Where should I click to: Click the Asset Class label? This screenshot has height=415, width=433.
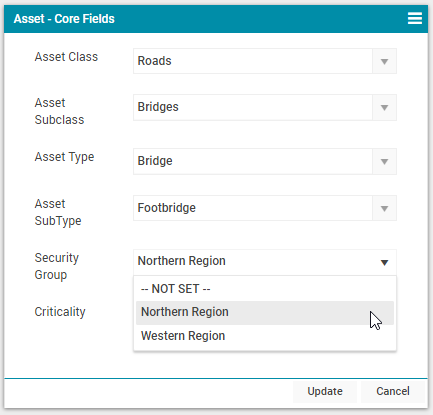[x=66, y=57]
